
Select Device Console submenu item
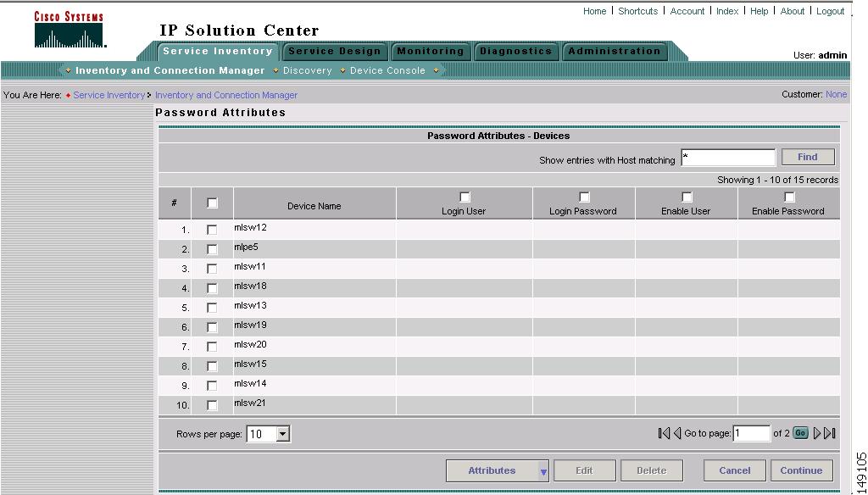[387, 71]
